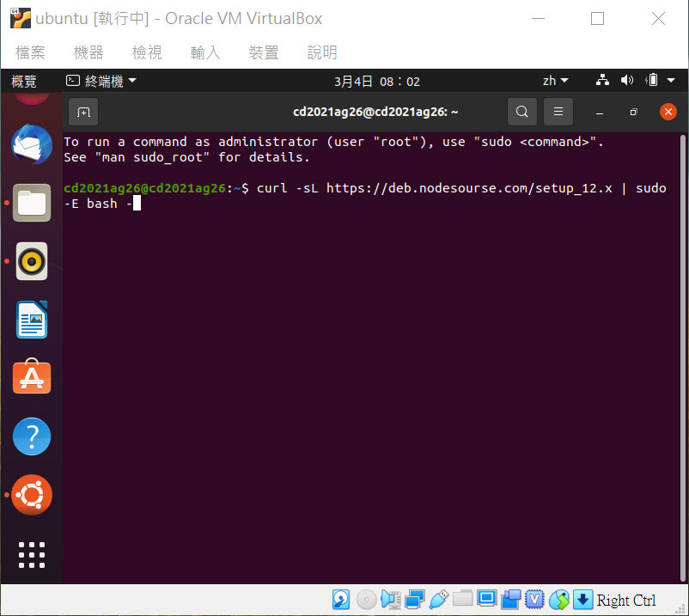This screenshot has width=689, height=616.
Task: Click VirtualBox network adapters status icon
Action: pos(414,600)
